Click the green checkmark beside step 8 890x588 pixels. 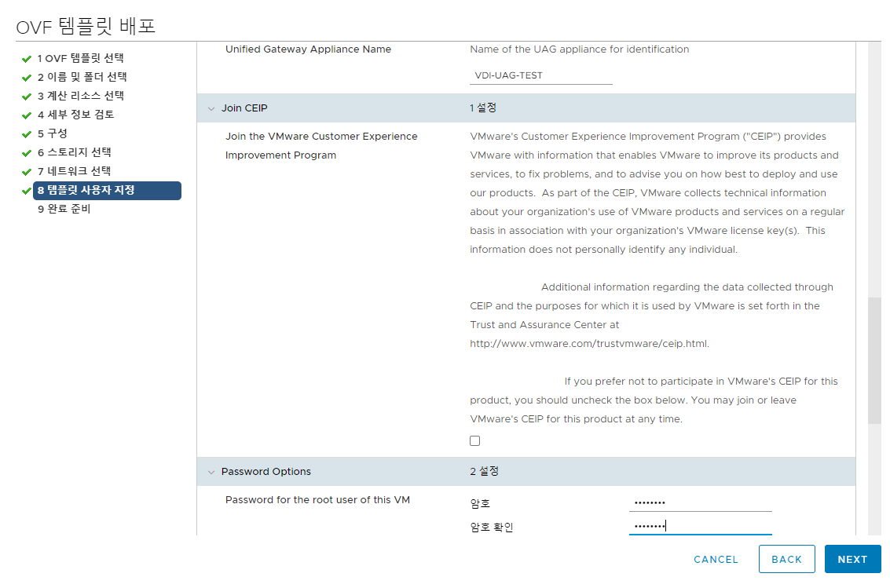(x=26, y=191)
